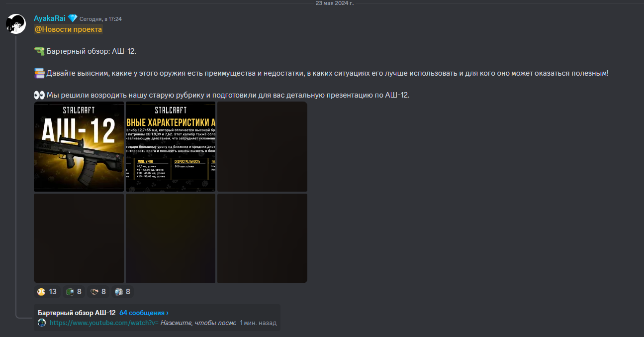
Task: Click the message timestamp Сегодня, в 17:24
Action: [x=100, y=19]
